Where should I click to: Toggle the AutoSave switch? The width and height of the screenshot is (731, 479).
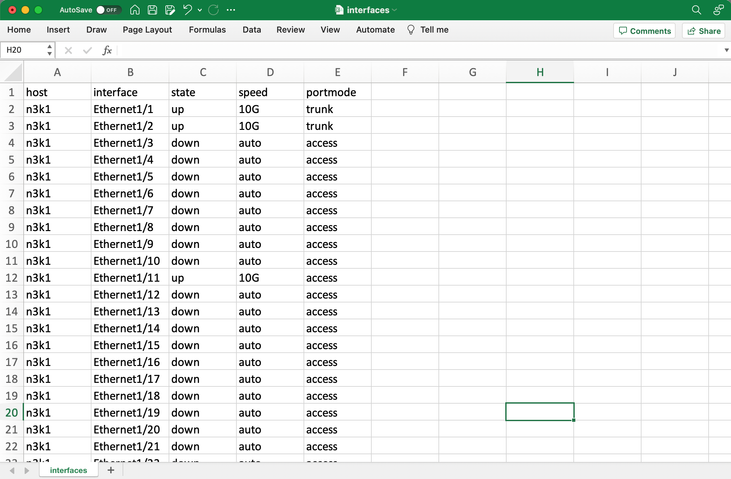(108, 10)
